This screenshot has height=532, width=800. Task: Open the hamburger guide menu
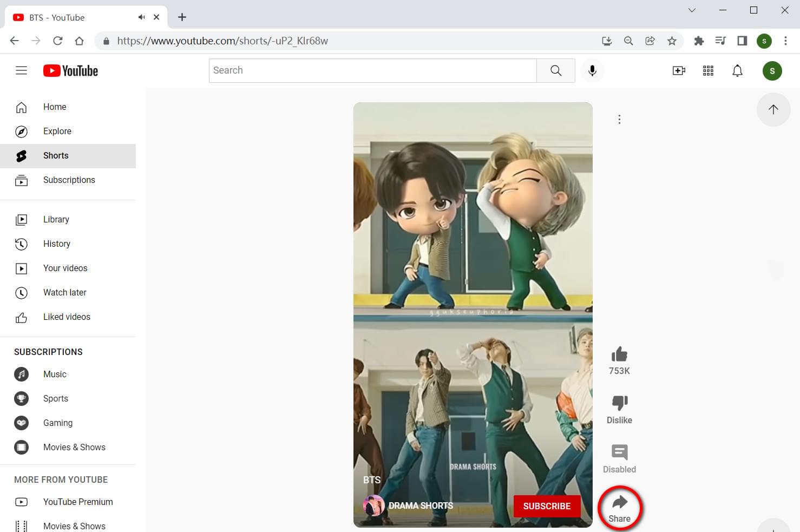pos(21,70)
